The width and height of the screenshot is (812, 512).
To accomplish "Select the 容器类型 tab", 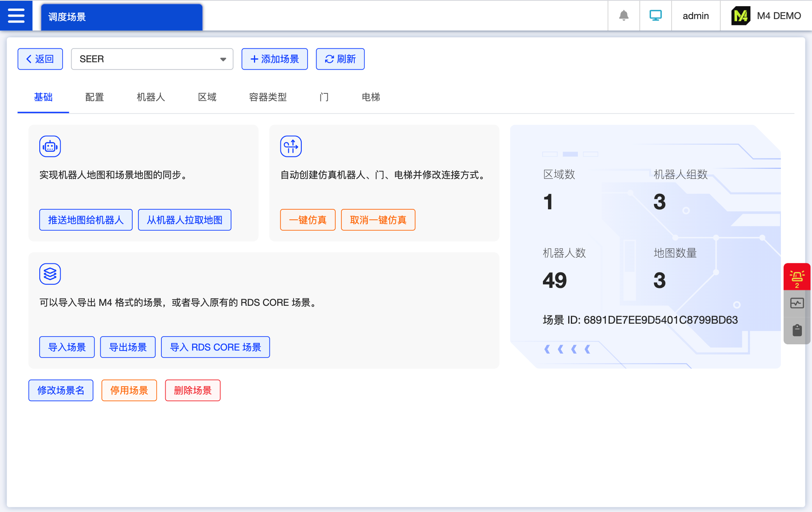I will pos(268,97).
